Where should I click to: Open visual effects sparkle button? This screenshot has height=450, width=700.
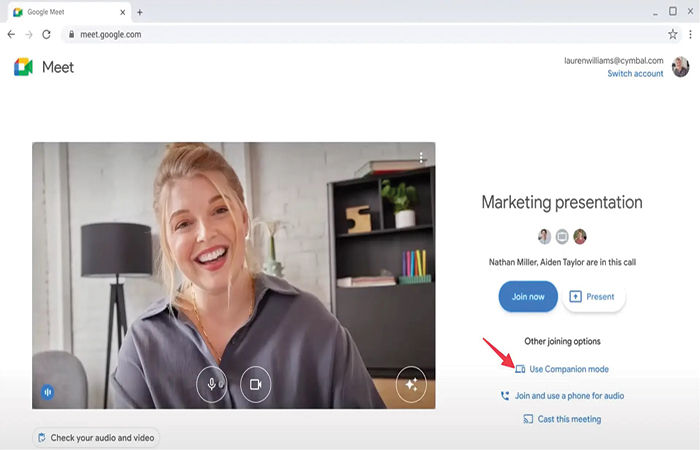click(x=411, y=384)
